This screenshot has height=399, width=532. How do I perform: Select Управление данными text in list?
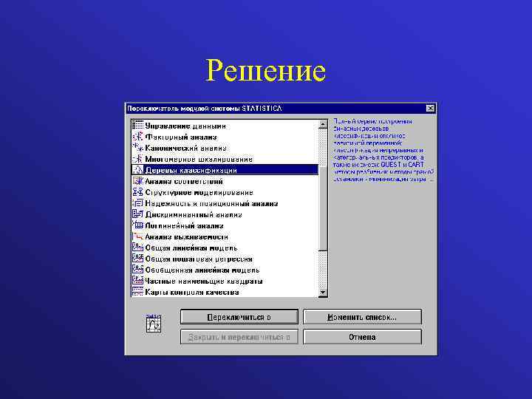(185, 126)
